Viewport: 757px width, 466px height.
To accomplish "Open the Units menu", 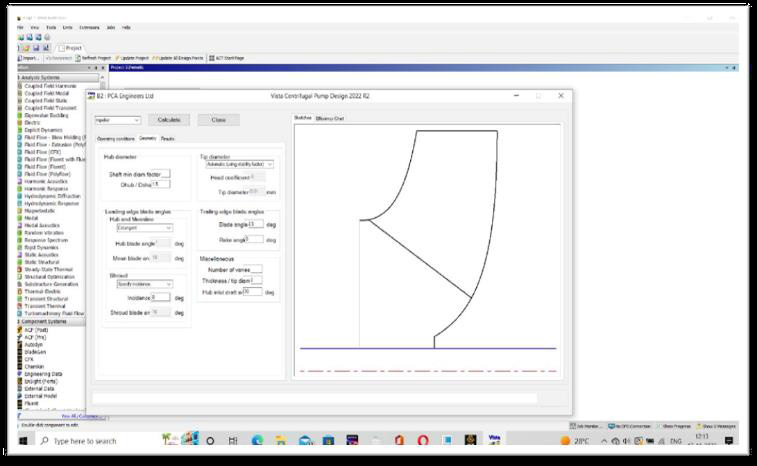I will [68, 28].
